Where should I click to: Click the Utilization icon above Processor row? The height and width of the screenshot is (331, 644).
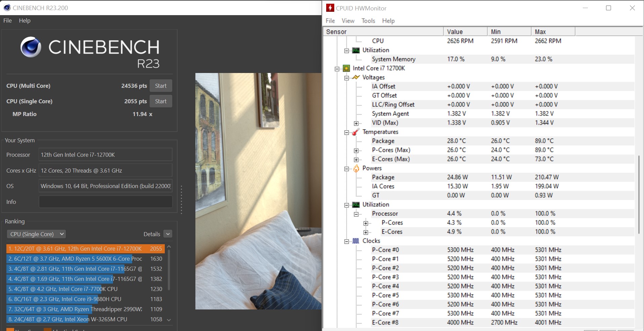tap(356, 205)
